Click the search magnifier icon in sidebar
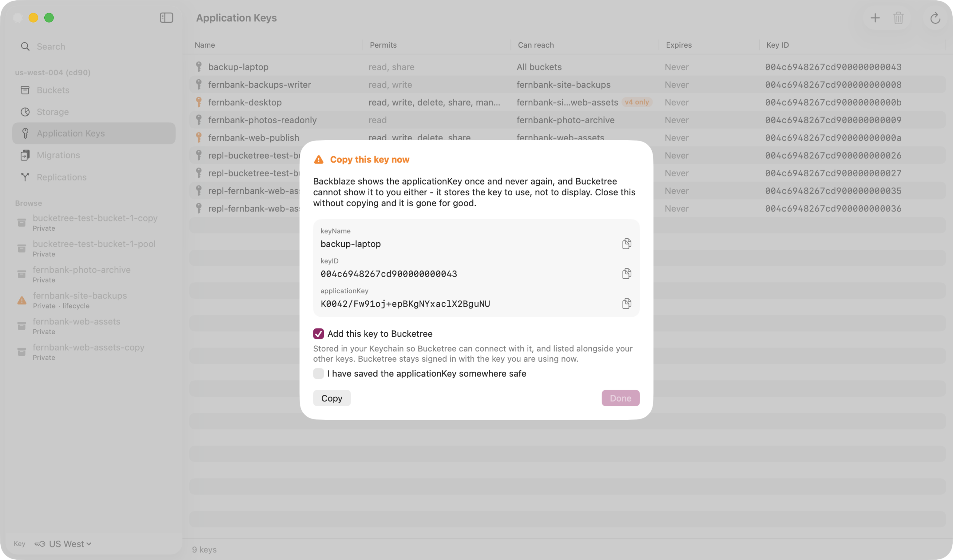Image resolution: width=953 pixels, height=560 pixels. (x=25, y=47)
